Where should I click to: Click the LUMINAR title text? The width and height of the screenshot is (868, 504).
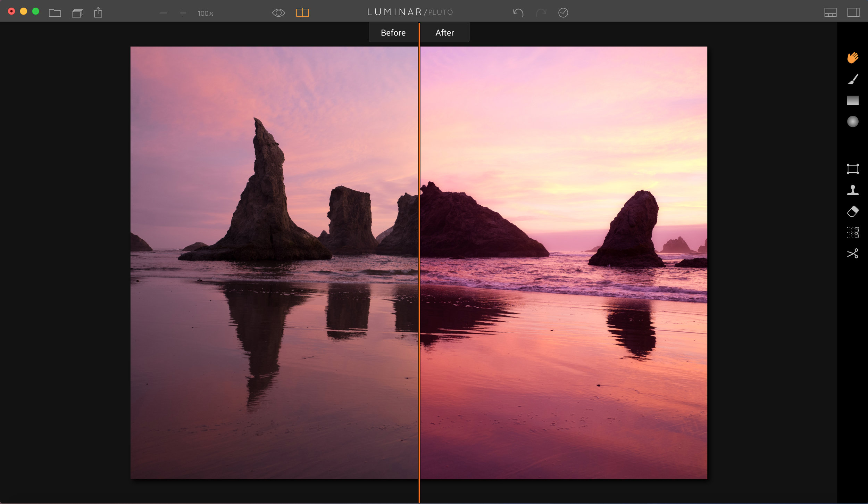pos(394,12)
